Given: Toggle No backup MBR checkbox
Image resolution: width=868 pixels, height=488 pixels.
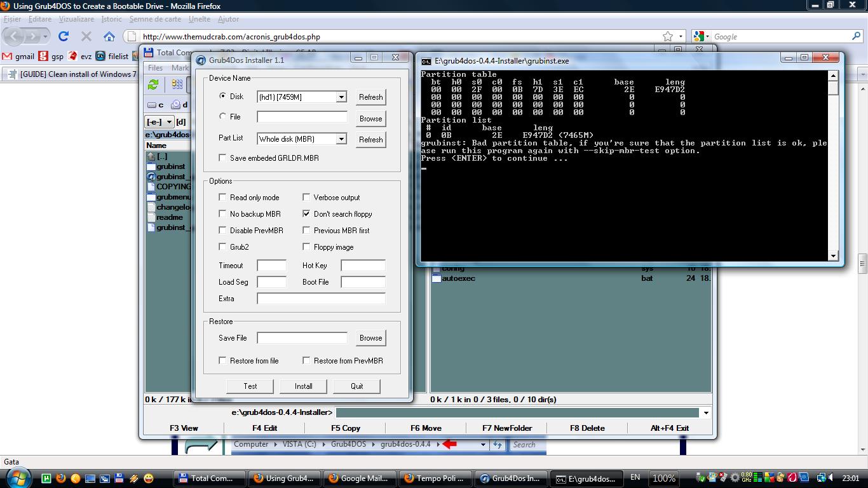Looking at the screenshot, I should pyautogui.click(x=222, y=213).
